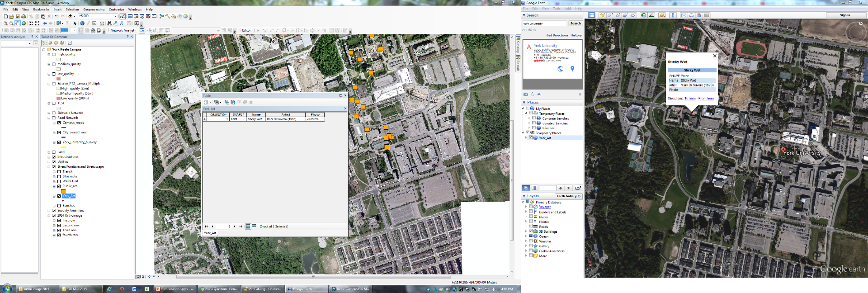The image size is (868, 293).
Task: Open the Editor Toolbar icon beside scale box
Action: pos(123,16)
